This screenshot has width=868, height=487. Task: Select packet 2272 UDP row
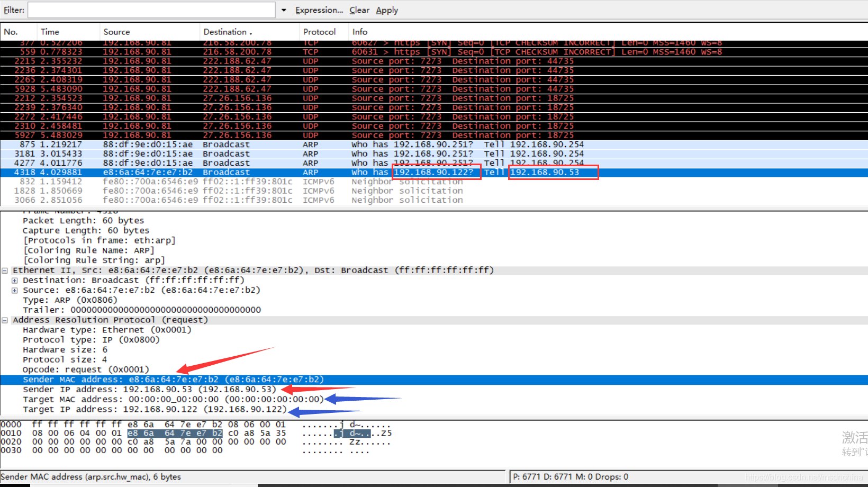434,117
